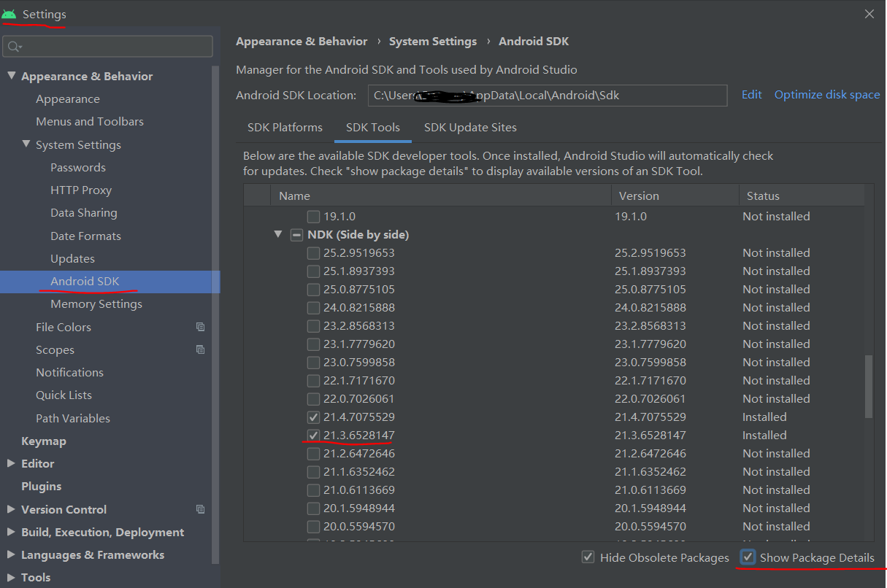Viewport: 887px width, 588px height.
Task: Toggle Show Package Details checkbox
Action: point(748,557)
